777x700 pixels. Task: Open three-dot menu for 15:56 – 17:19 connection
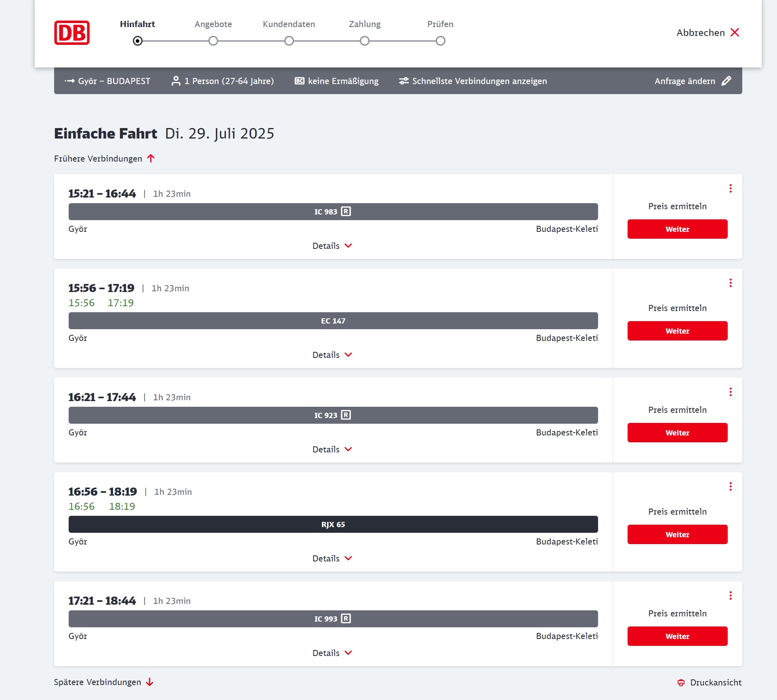pos(731,283)
